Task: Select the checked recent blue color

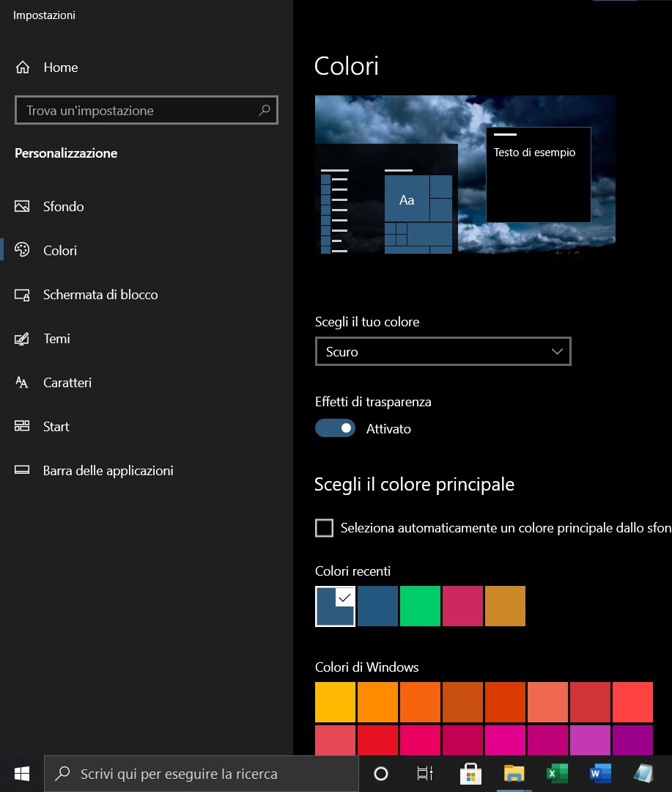Action: click(x=335, y=606)
